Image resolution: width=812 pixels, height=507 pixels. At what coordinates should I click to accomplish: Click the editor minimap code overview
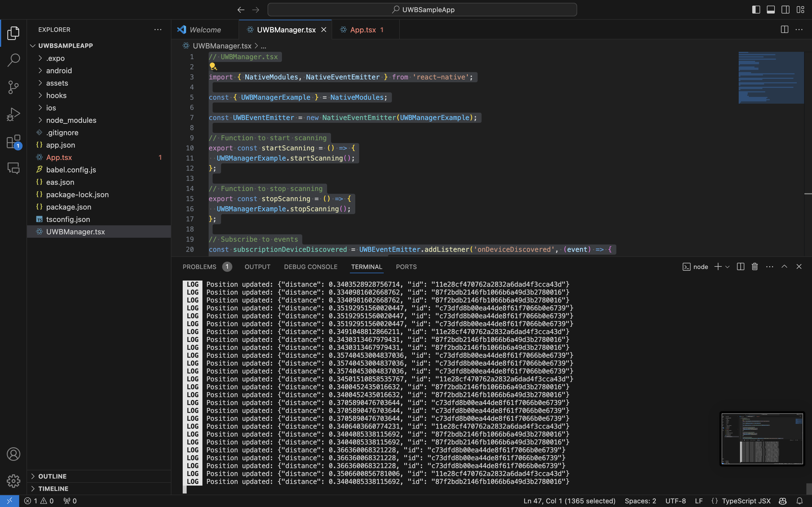[771, 78]
